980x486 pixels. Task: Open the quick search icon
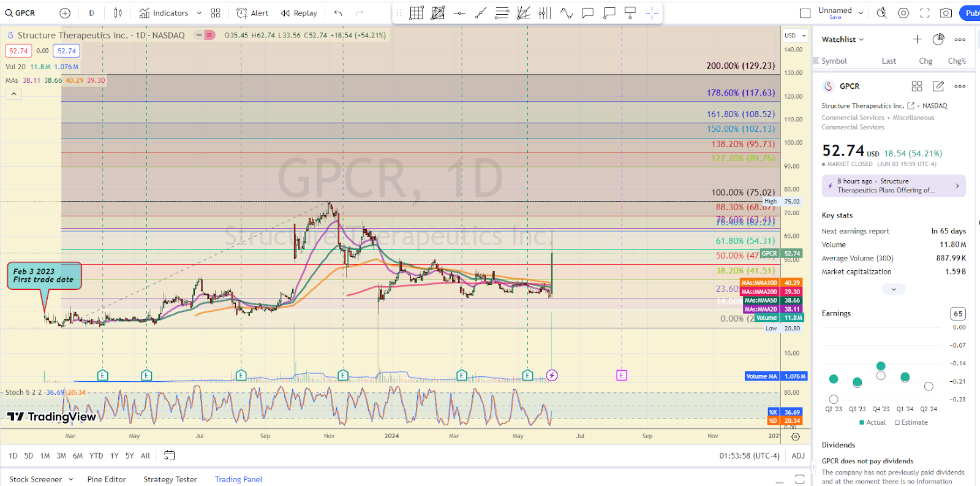882,13
